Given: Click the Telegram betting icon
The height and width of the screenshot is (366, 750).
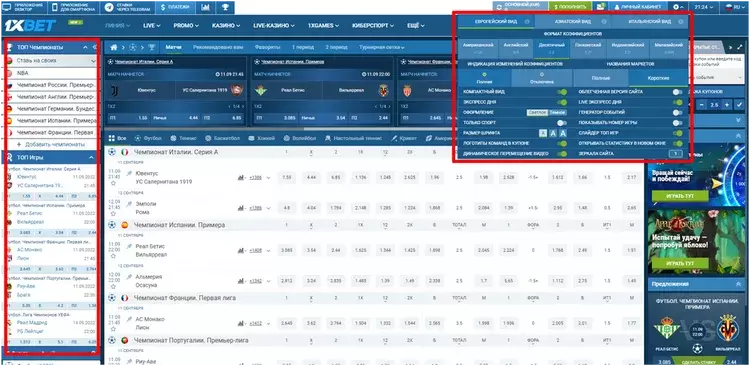Looking at the screenshot, I should click(110, 7).
